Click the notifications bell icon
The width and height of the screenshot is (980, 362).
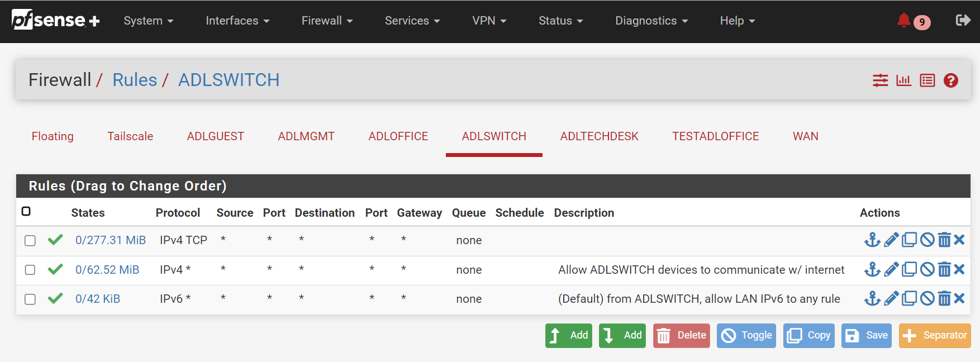(x=903, y=21)
